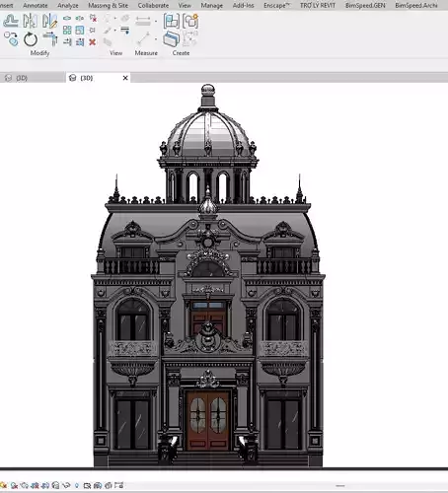Image resolution: width=448 pixels, height=493 pixels.
Task: Open the Analyze ribbon tab
Action: click(68, 6)
